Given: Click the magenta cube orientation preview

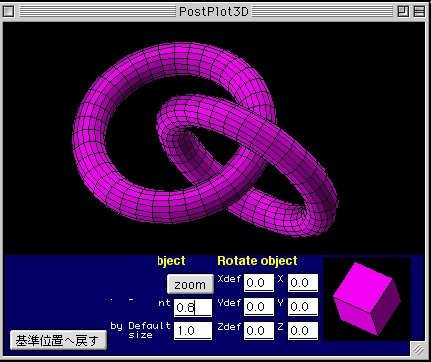Looking at the screenshot, I should [367, 299].
